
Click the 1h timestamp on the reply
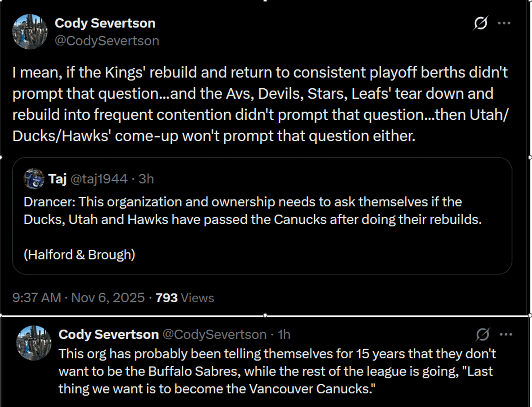284,334
